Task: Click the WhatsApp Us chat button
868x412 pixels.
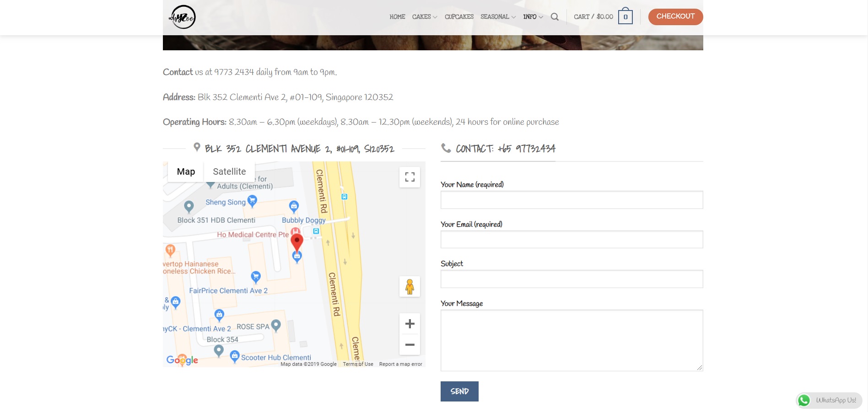Action: coord(829,401)
